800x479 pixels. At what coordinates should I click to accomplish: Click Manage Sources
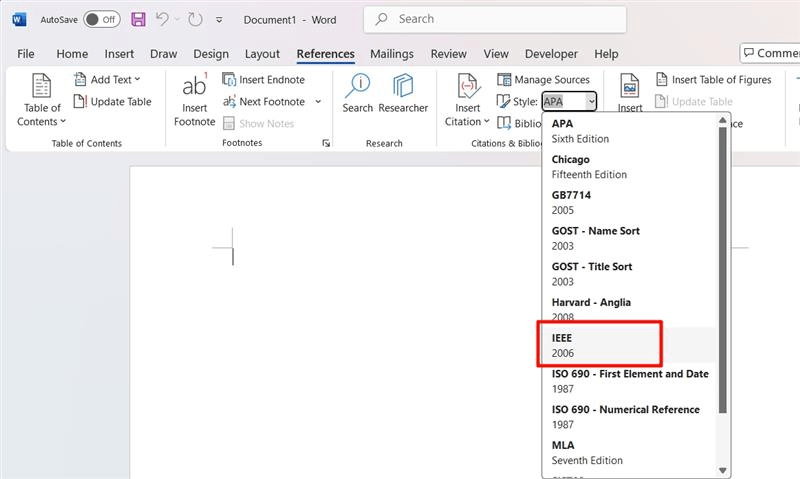click(543, 80)
